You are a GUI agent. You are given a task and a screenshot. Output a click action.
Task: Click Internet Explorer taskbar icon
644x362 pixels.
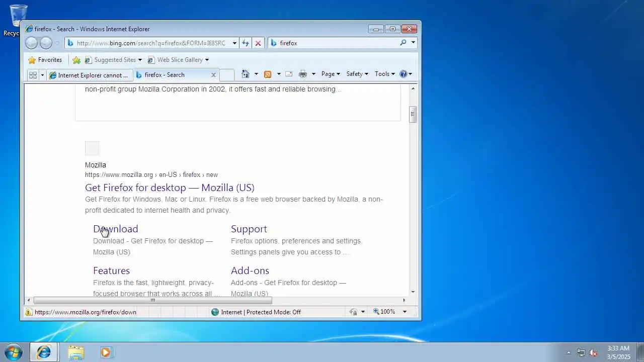[x=44, y=352]
